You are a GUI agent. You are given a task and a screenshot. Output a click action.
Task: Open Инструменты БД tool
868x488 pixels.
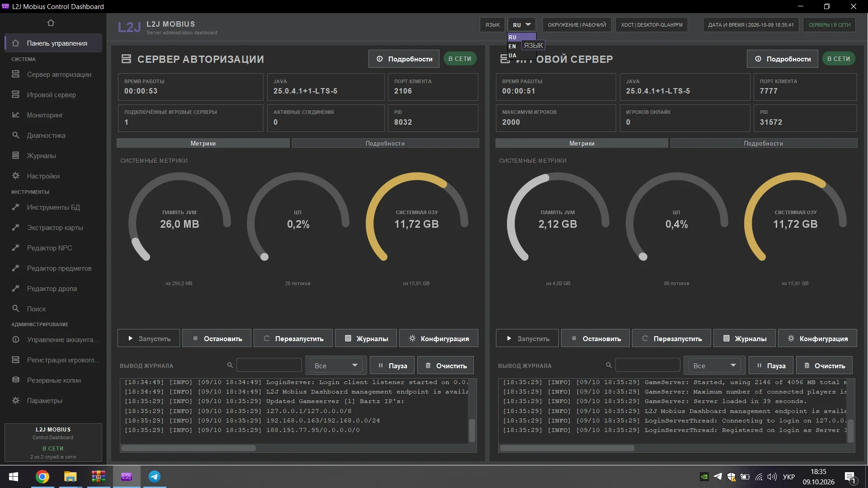click(x=53, y=207)
